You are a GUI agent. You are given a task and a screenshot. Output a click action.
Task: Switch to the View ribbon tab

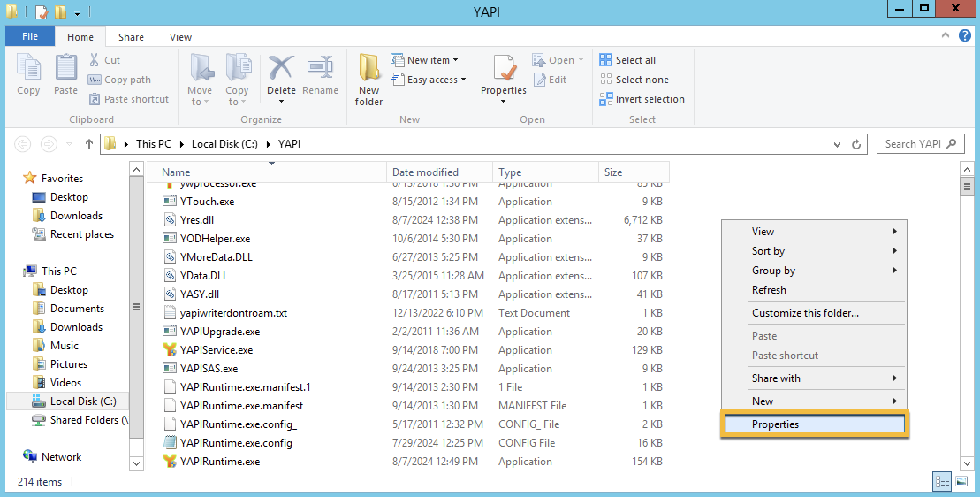click(x=180, y=37)
